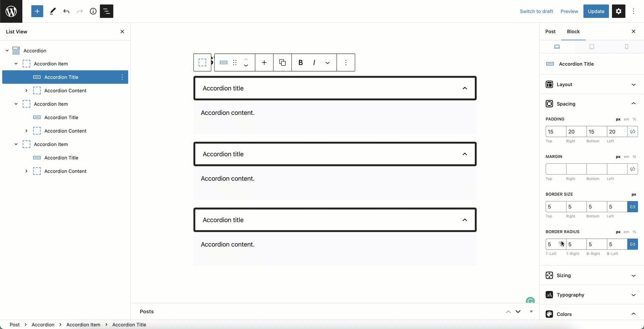Click the Redo icon in the top toolbar
Image resolution: width=644 pixels, height=329 pixels.
(x=79, y=11)
